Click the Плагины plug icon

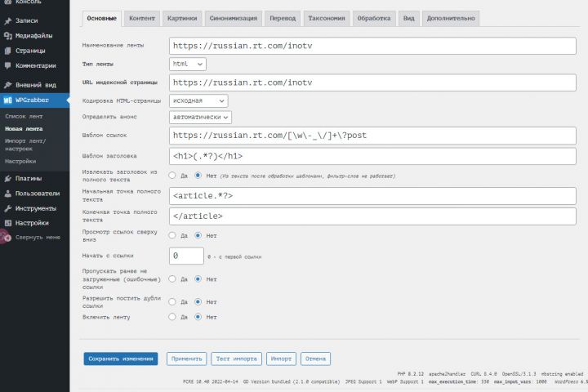click(x=8, y=179)
